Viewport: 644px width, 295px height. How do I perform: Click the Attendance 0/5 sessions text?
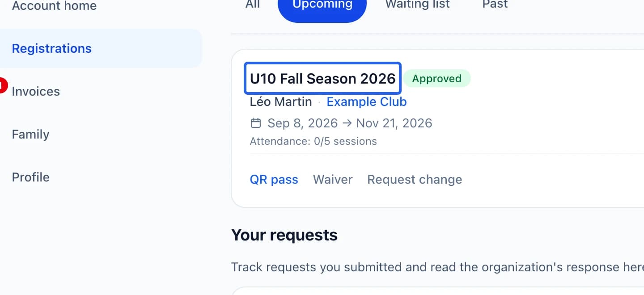tap(313, 142)
